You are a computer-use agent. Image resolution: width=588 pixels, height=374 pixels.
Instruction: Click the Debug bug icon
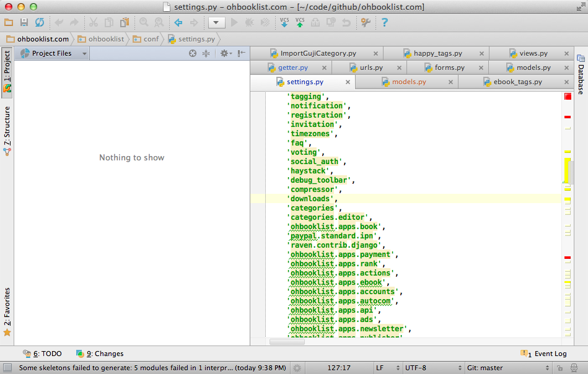coord(249,22)
